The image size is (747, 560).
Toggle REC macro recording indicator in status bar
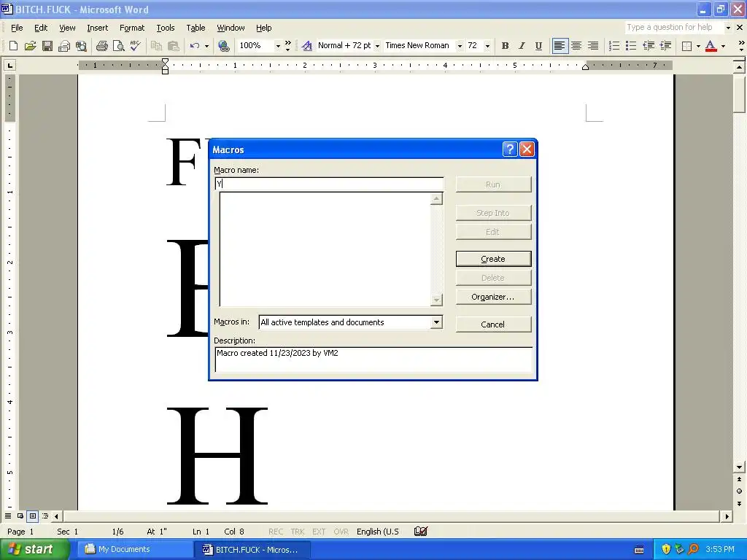click(x=275, y=532)
